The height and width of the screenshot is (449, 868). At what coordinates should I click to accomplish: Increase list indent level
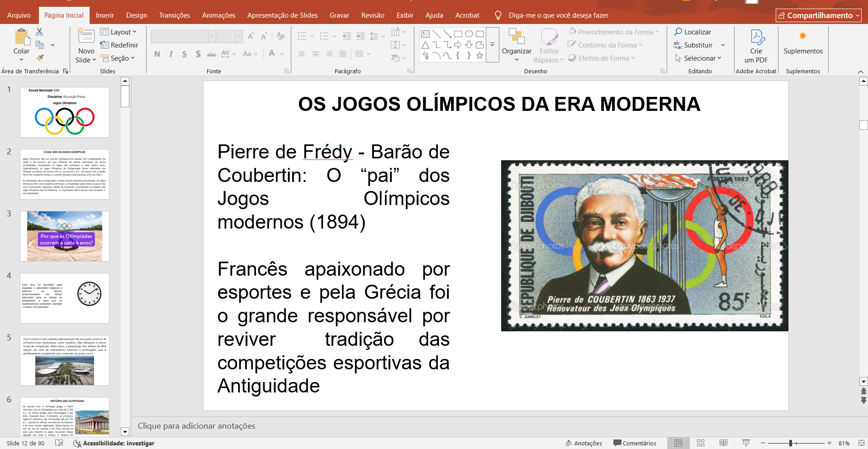click(x=360, y=36)
